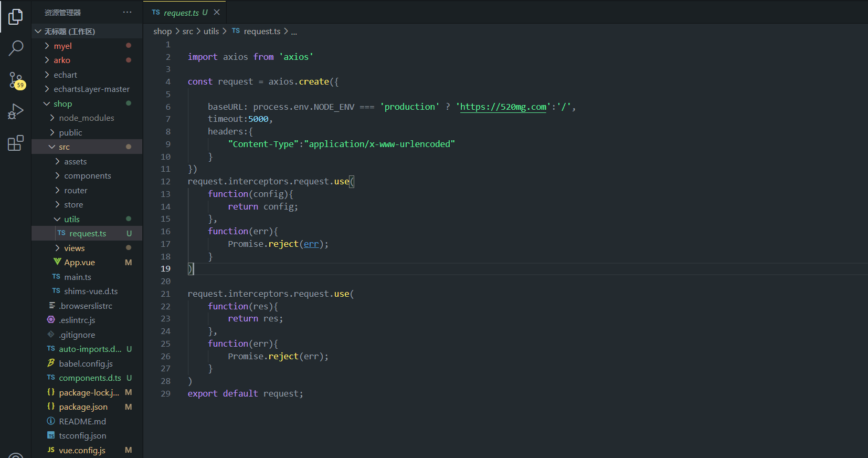
Task: Collapse the shop folder
Action: (87, 103)
